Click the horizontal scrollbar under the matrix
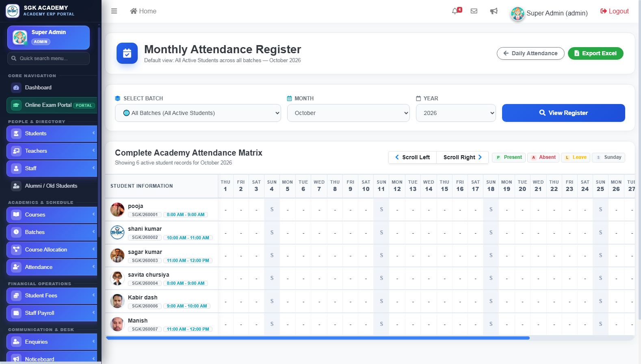This screenshot has height=364, width=641. click(x=318, y=338)
